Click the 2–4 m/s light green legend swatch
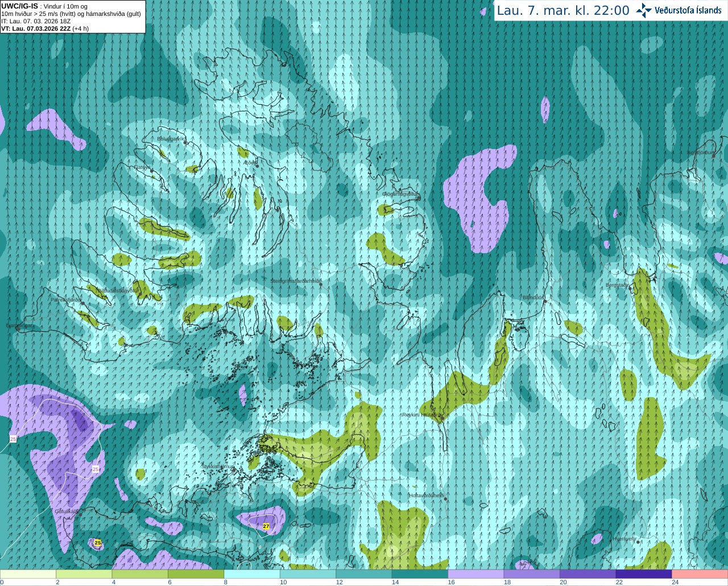Screen dimensions: 728x586 (84, 574)
